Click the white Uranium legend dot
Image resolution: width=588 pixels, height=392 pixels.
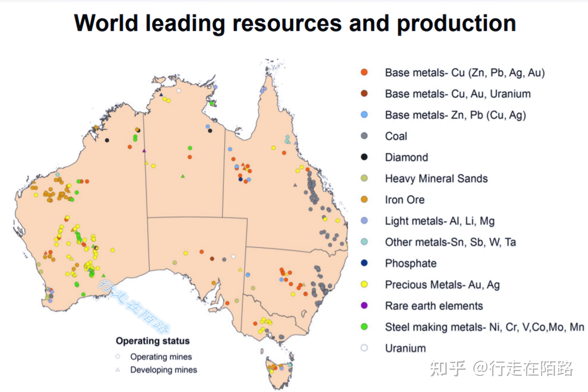pos(364,348)
